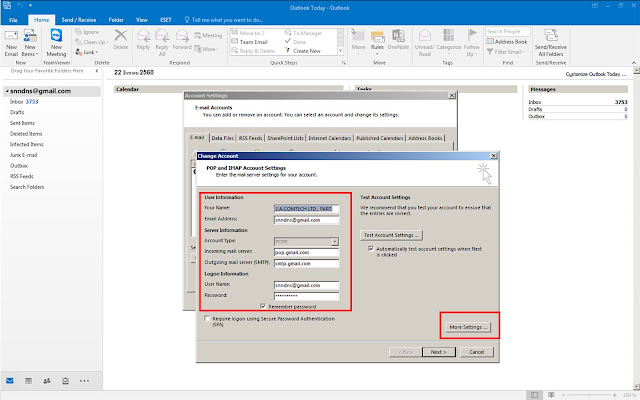Image resolution: width=640 pixels, height=400 pixels.
Task: Open the Filter Email dropdown
Action: tap(506, 52)
